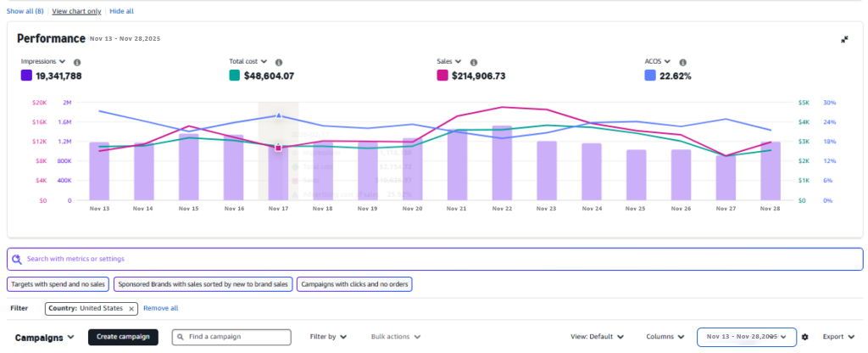Click the info icon next to Impressions

[77, 62]
